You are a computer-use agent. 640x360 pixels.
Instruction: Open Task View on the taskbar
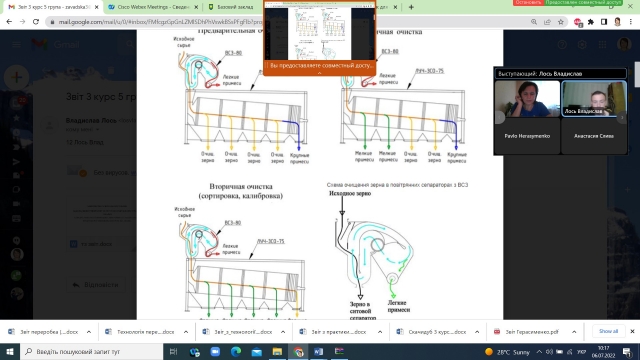[173, 351]
